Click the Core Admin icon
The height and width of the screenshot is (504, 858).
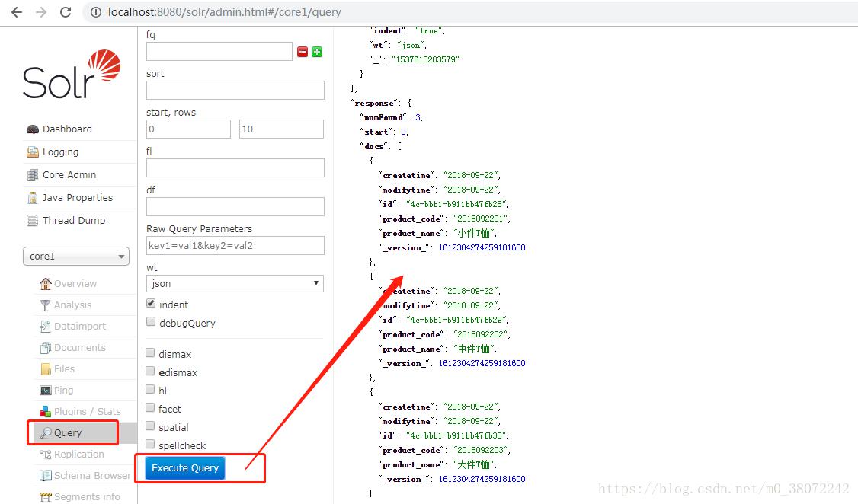(32, 175)
